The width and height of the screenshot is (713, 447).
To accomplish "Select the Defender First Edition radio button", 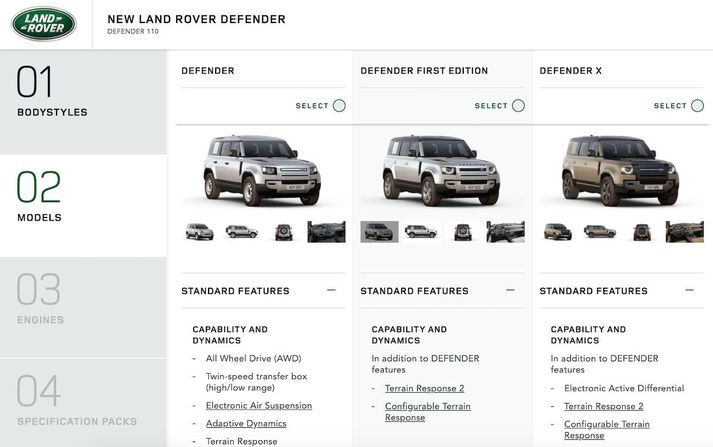I will 518,105.
